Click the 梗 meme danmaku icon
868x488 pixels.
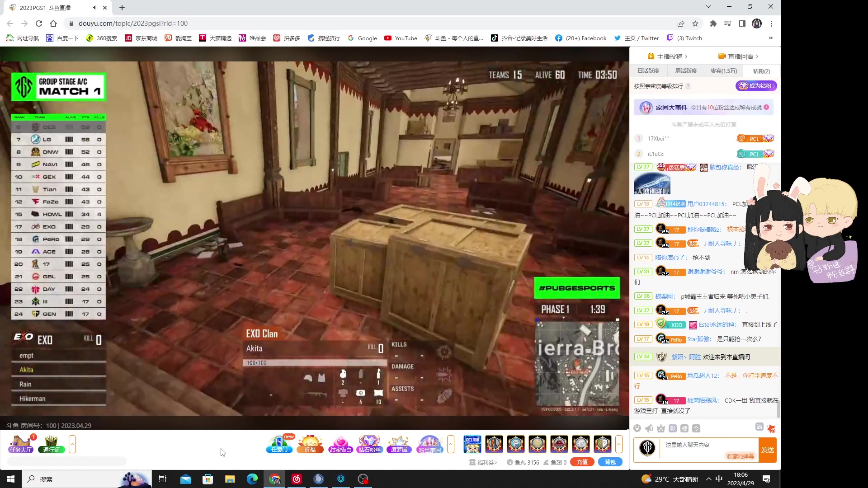click(684, 428)
